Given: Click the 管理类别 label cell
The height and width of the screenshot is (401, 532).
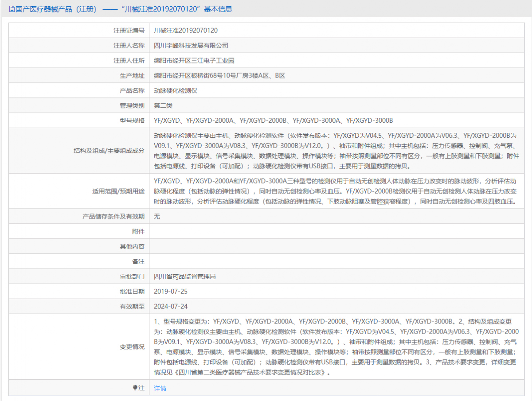Looking at the screenshot, I should [x=79, y=105].
